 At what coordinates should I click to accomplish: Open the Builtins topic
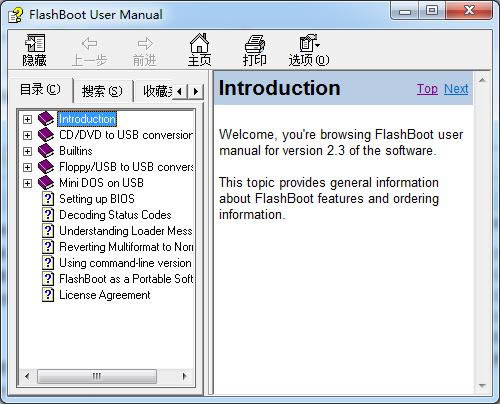pyautogui.click(x=76, y=151)
